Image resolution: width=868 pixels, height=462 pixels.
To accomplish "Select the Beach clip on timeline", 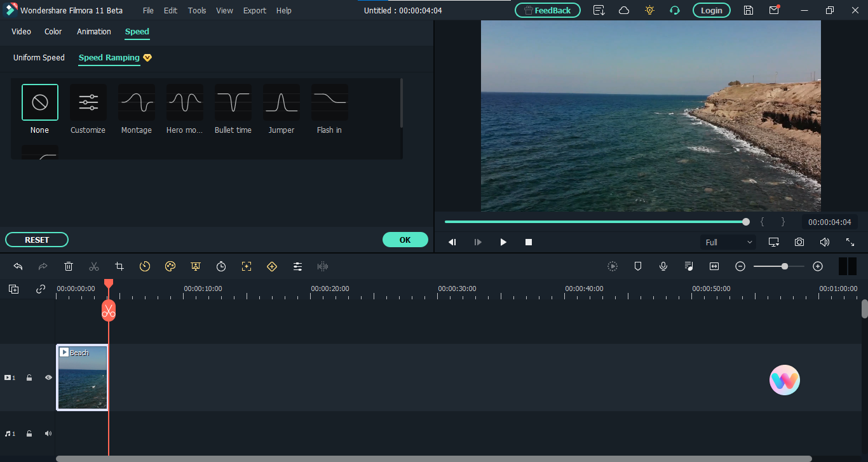I will pos(82,377).
